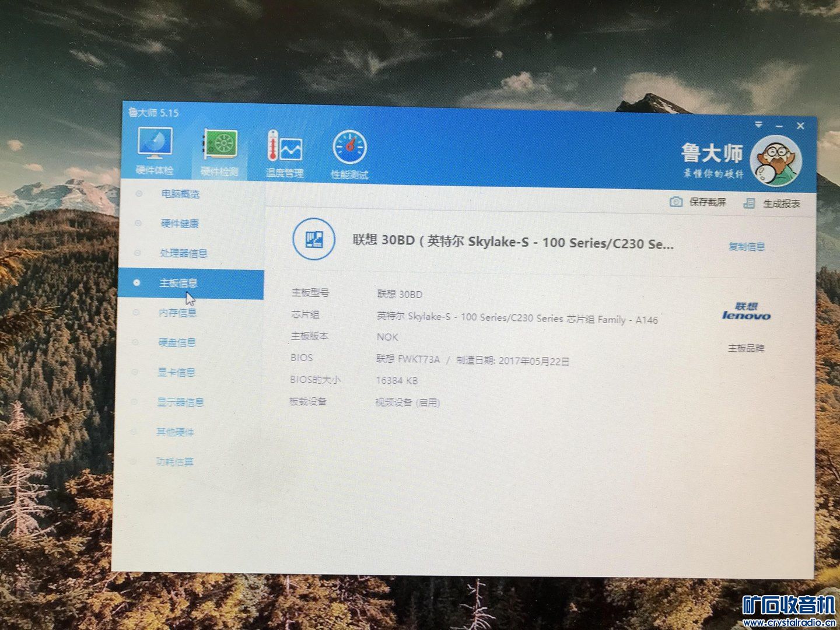
Task: Click 生成报表 generate report button
Action: (782, 204)
